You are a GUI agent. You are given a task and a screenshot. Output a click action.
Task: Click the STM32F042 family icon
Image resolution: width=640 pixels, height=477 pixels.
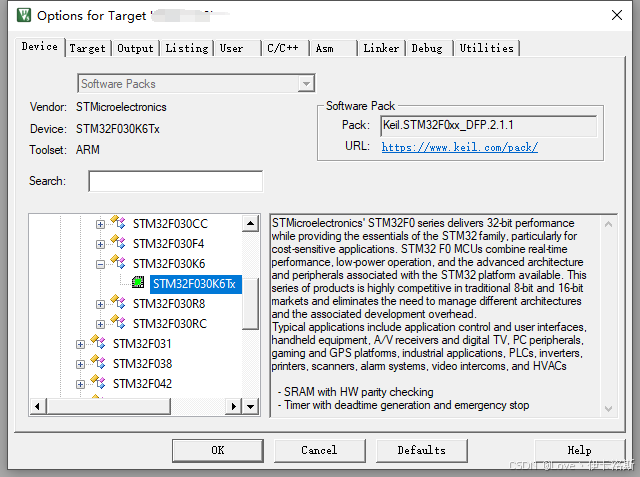98,382
